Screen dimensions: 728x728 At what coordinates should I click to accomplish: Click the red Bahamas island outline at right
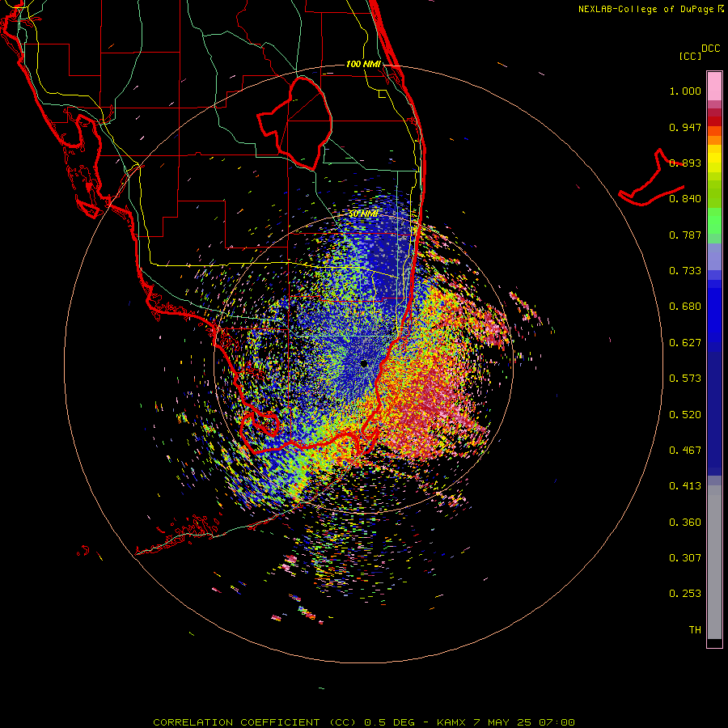[x=651, y=179]
